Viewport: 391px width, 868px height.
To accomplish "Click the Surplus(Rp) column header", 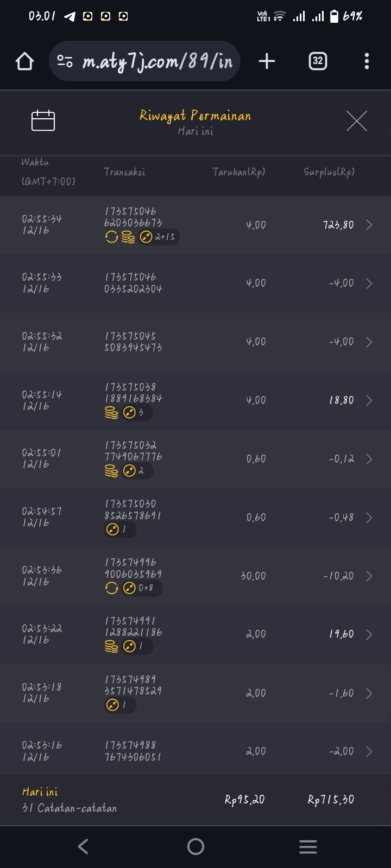I will pyautogui.click(x=329, y=172).
